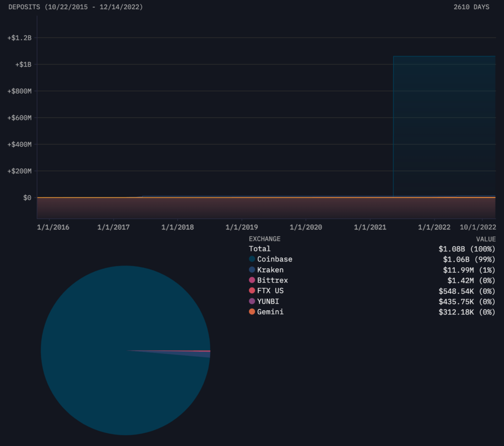
Task: Select the Gemini exchange name
Action: (x=270, y=312)
